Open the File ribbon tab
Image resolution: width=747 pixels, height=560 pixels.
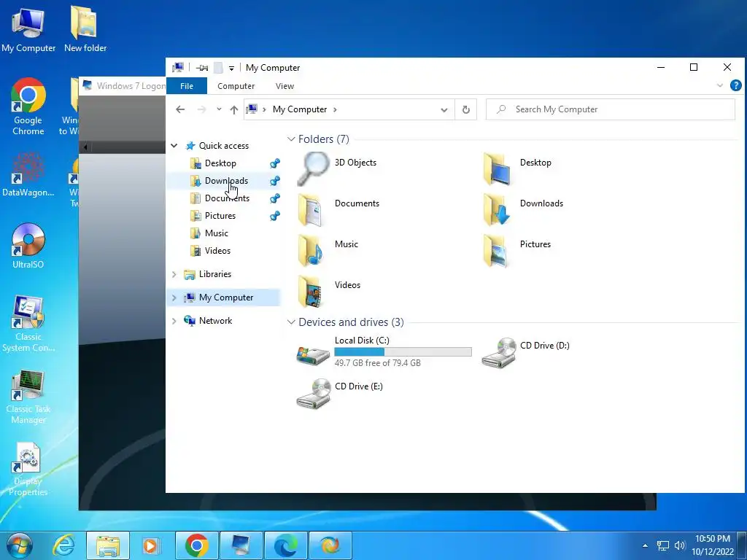pos(187,86)
